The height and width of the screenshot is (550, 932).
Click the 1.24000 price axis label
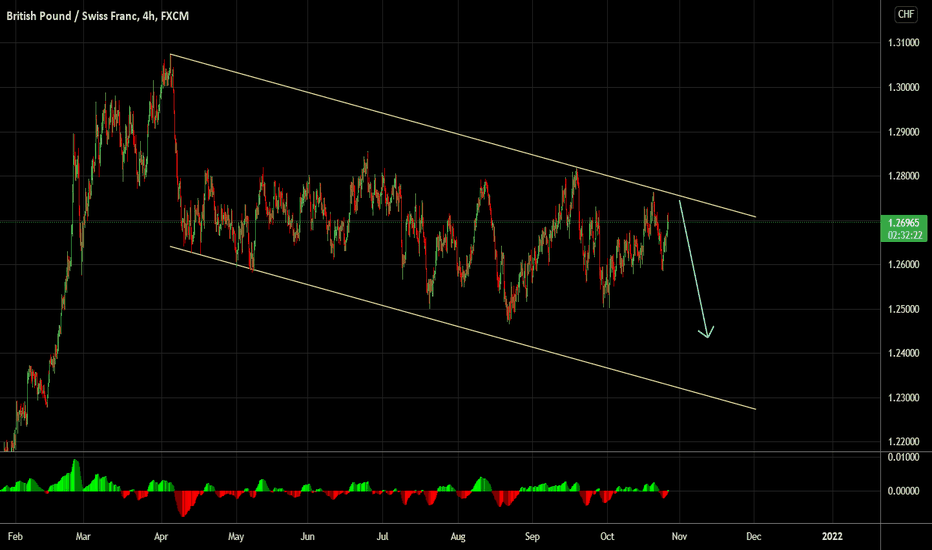(x=903, y=353)
